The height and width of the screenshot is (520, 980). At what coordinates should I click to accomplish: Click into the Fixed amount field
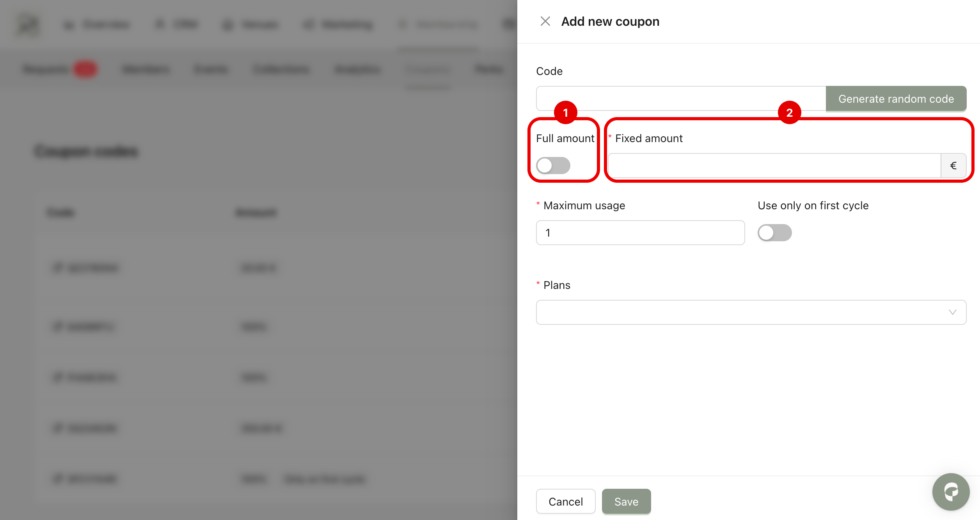[774, 166]
